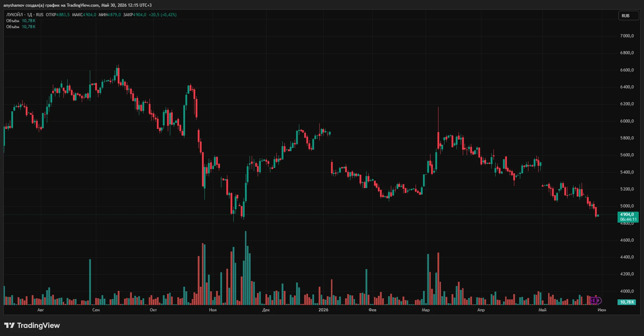Select the lower Объём 10,78K indicator row

click(21, 27)
